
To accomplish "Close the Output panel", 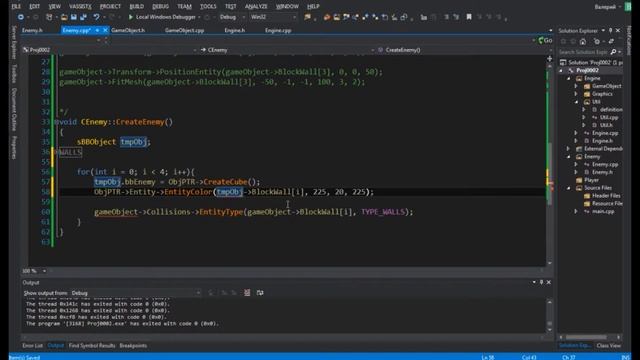I will coord(549,282).
